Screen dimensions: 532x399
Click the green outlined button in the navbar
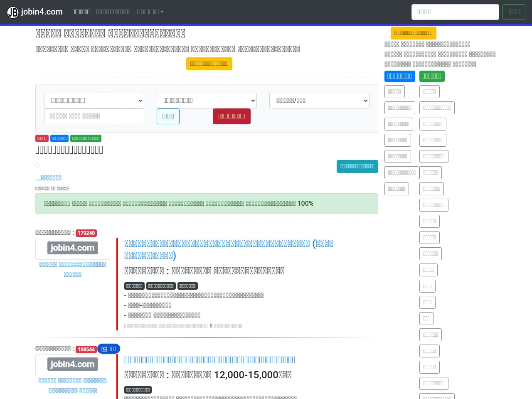pyautogui.click(x=514, y=12)
